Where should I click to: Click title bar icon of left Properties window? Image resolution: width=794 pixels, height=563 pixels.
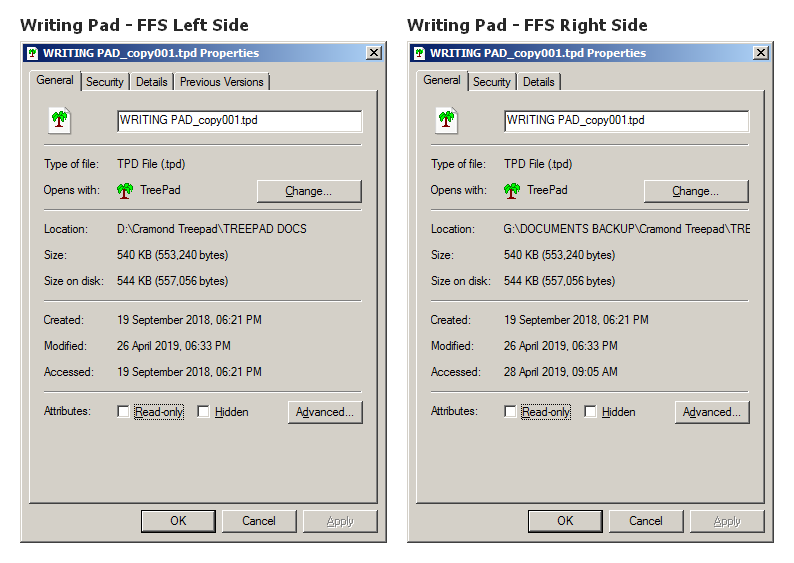32,53
